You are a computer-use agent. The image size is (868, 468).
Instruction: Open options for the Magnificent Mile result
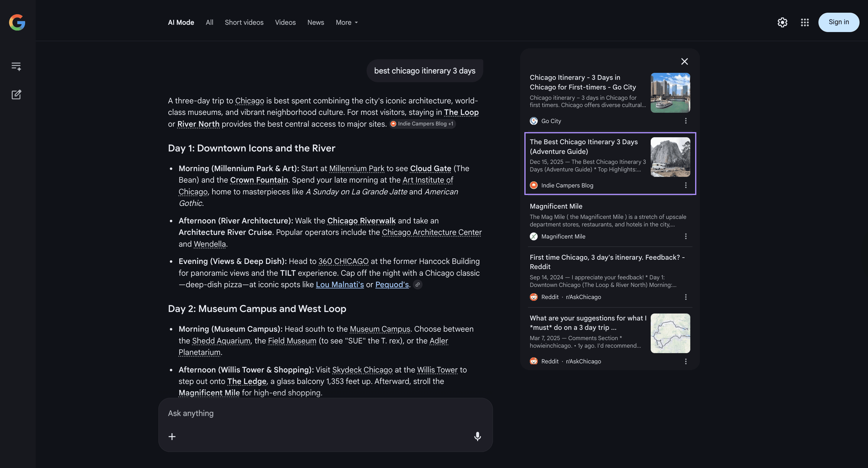[686, 236]
